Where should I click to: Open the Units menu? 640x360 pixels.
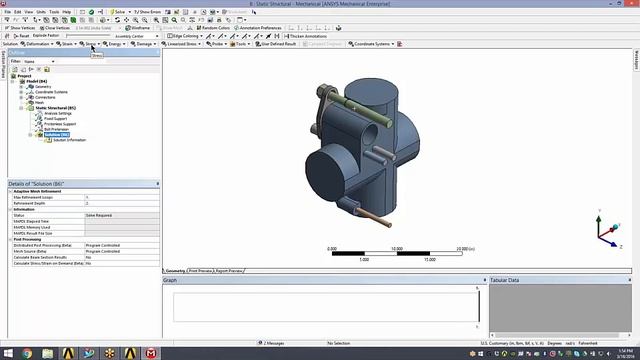tap(41, 12)
